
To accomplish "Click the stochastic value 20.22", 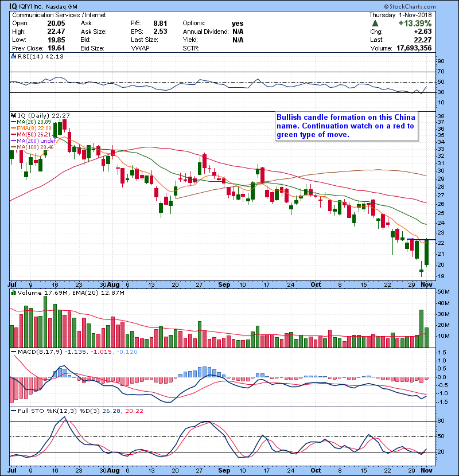I will tap(134, 411).
